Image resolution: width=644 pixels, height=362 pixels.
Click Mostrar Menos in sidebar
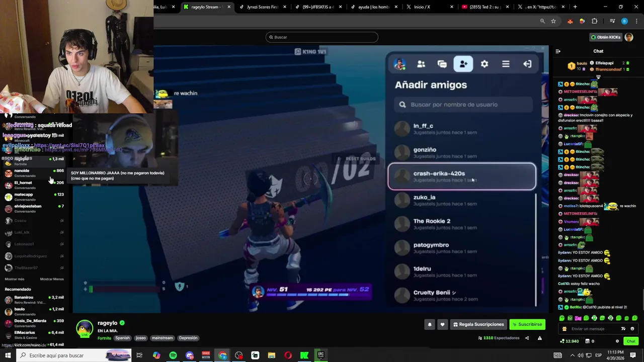[52, 279]
